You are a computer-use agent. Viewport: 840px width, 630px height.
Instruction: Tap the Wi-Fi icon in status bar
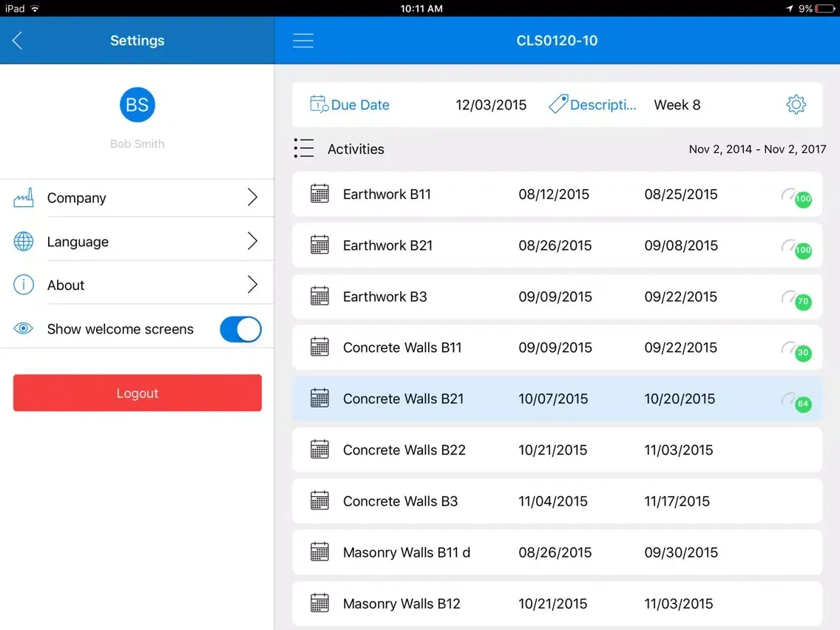[35, 8]
